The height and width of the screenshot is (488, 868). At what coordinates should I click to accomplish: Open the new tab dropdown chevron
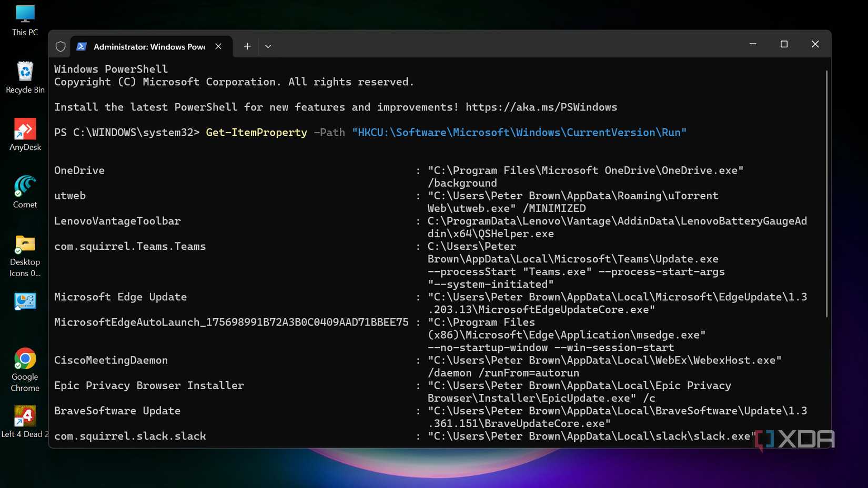coord(268,46)
